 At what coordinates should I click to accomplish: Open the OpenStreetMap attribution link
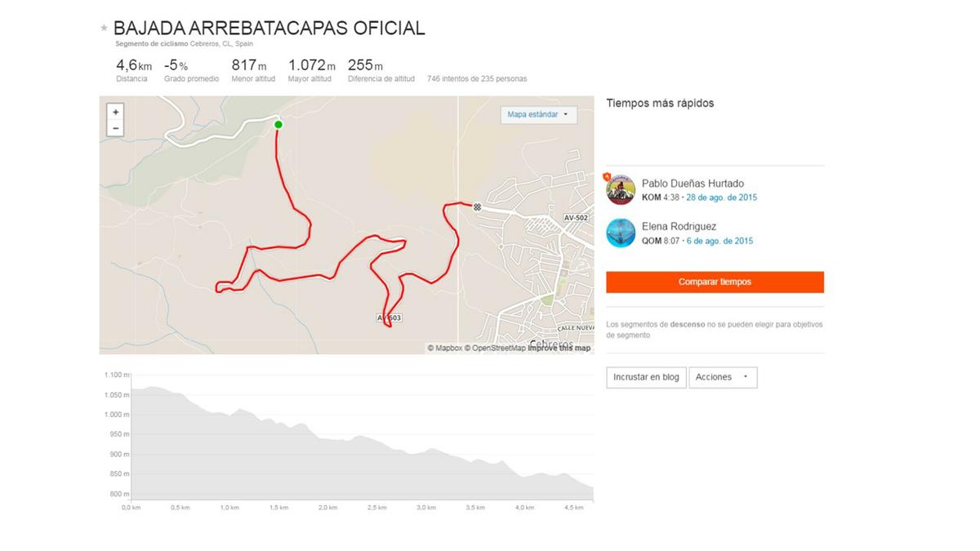[497, 348]
